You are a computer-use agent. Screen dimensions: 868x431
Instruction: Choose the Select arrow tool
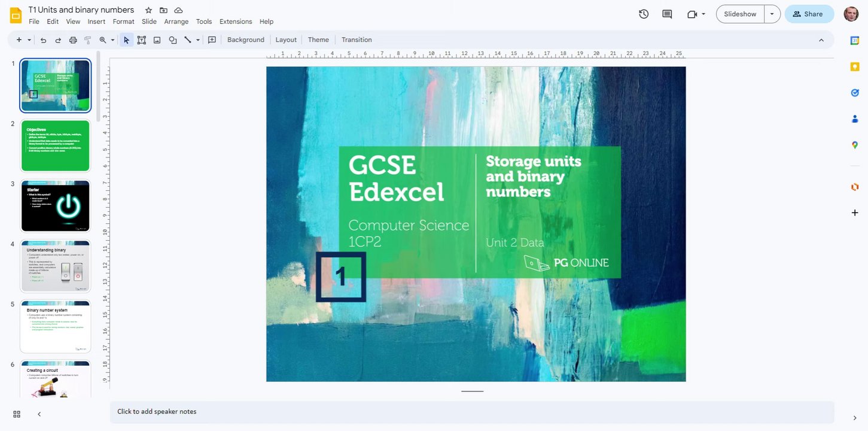(126, 40)
